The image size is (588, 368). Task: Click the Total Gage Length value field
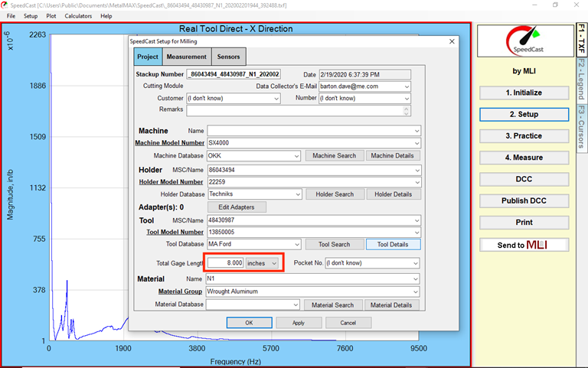click(x=225, y=263)
